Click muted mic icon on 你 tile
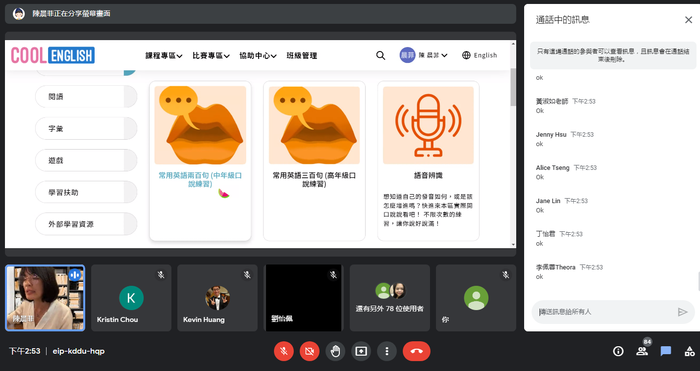The width and height of the screenshot is (700, 371). (x=506, y=275)
